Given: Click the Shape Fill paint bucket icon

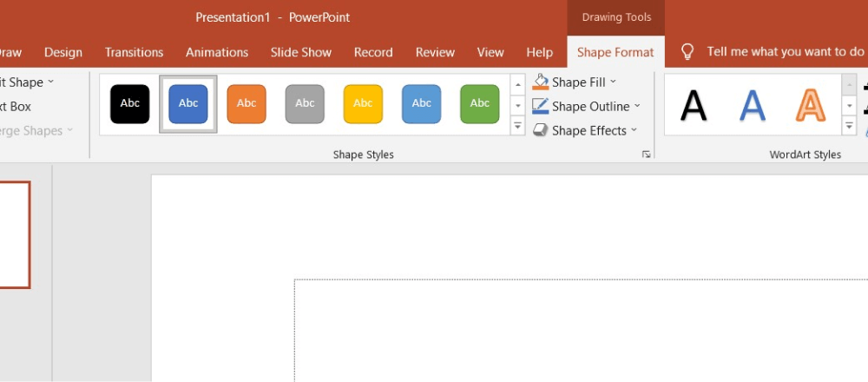Looking at the screenshot, I should [541, 82].
